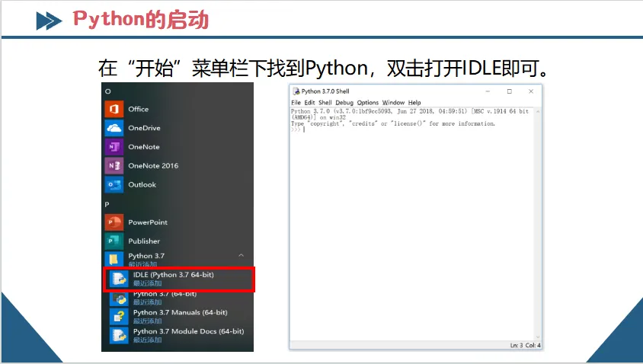Select the Publisher entry label
This screenshot has height=364, width=643.
click(x=144, y=241)
